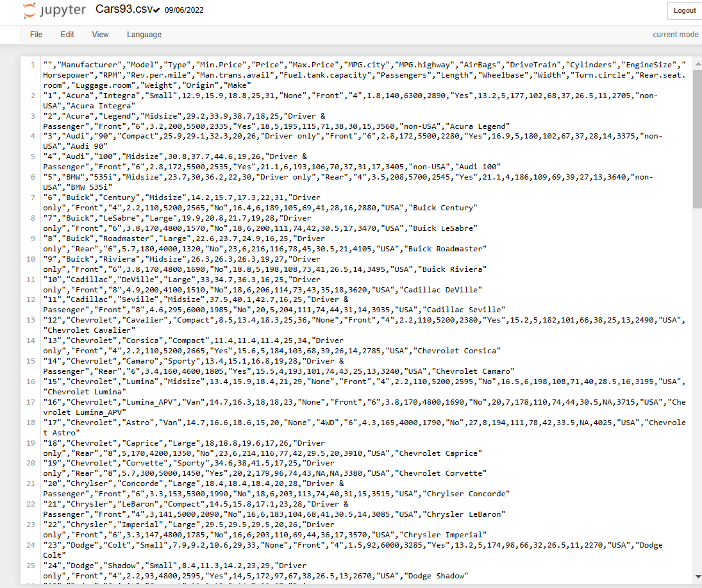Click line number 1 in the gutter
The height and width of the screenshot is (588, 702).
pos(32,65)
